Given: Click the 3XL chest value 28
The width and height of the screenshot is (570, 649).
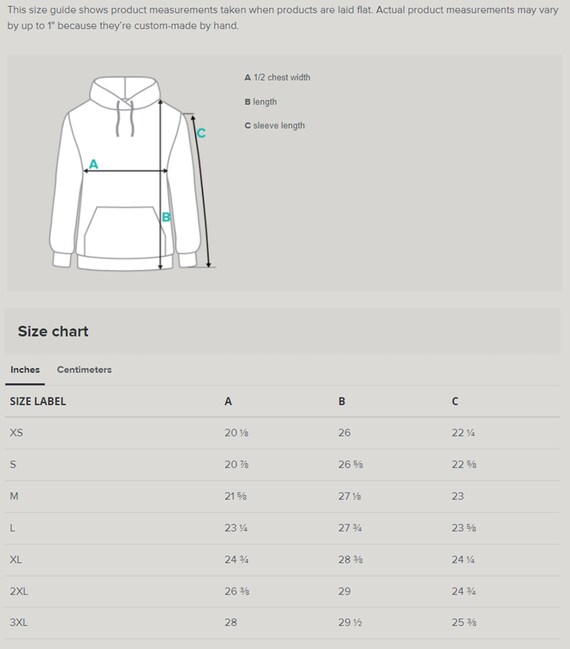Looking at the screenshot, I should (231, 623).
